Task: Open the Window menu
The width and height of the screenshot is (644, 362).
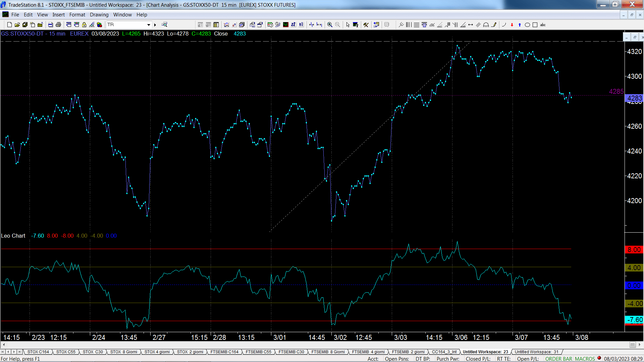Action: pyautogui.click(x=122, y=15)
